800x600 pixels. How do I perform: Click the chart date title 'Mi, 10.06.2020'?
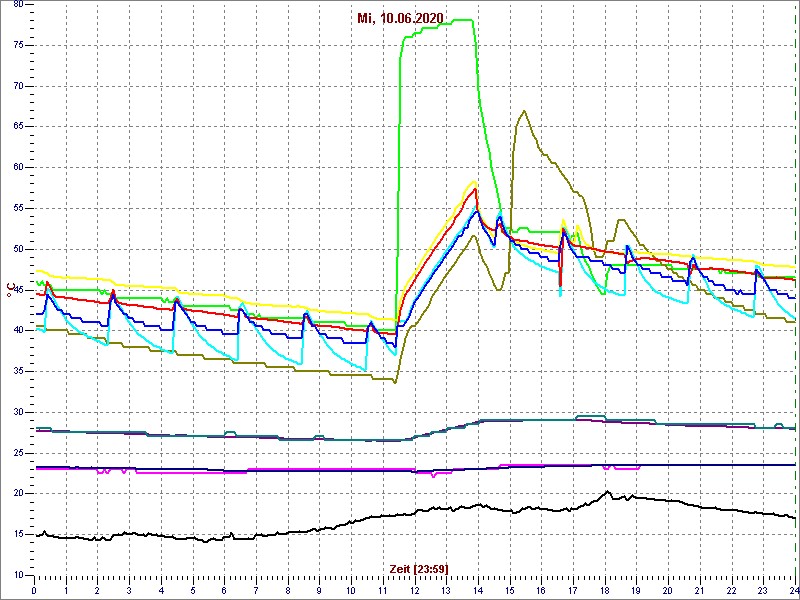click(x=399, y=19)
